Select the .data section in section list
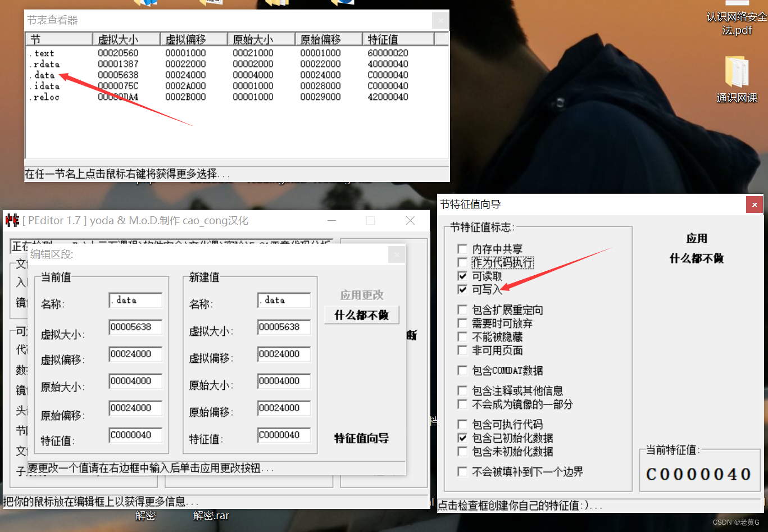Image resolution: width=768 pixels, height=532 pixels. coord(42,75)
